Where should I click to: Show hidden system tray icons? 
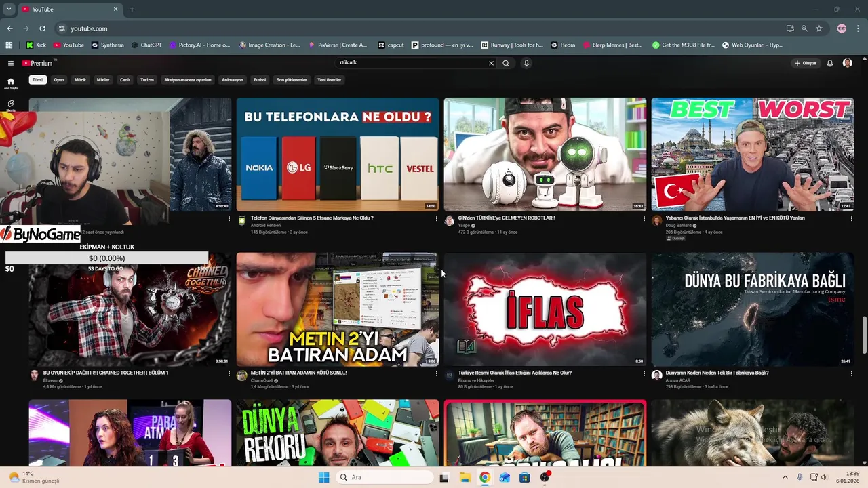tap(785, 477)
